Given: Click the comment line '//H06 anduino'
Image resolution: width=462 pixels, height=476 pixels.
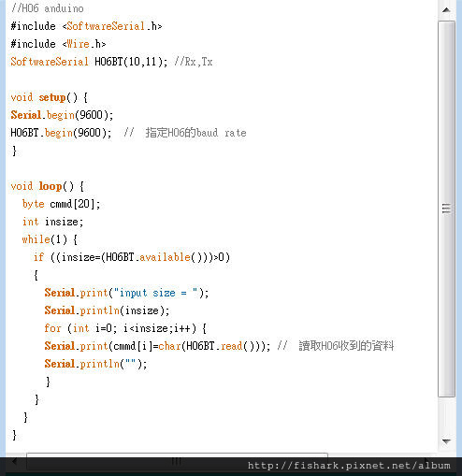Looking at the screenshot, I should 48,8.
